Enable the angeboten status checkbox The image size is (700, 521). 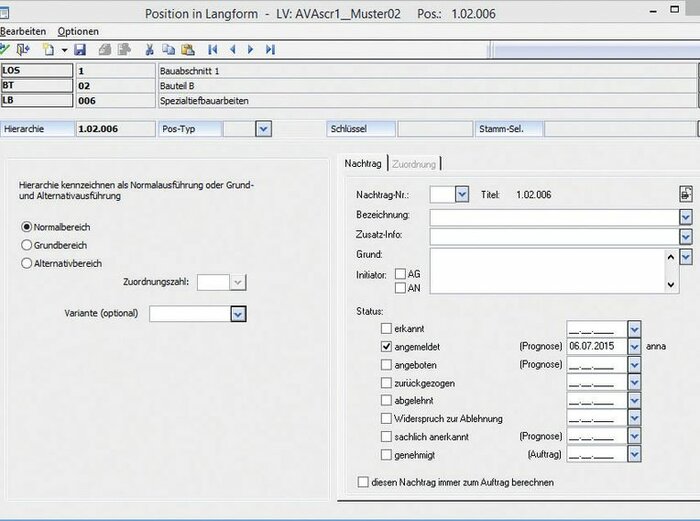click(386, 365)
